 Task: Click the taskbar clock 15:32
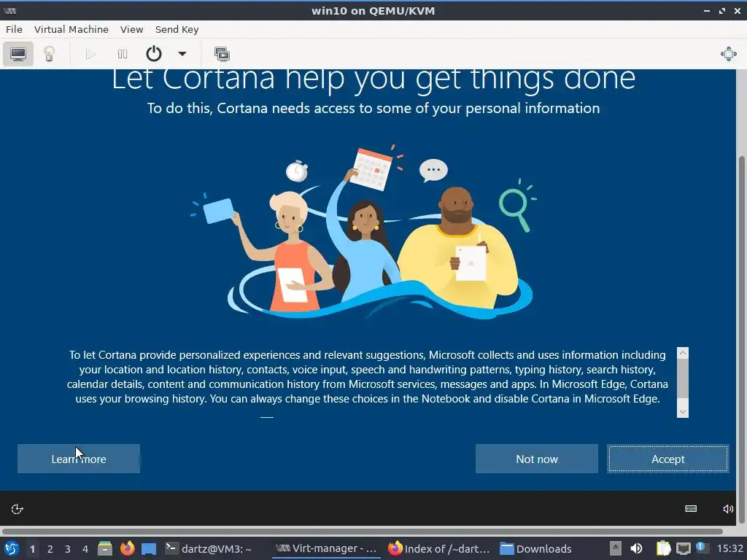tap(729, 549)
